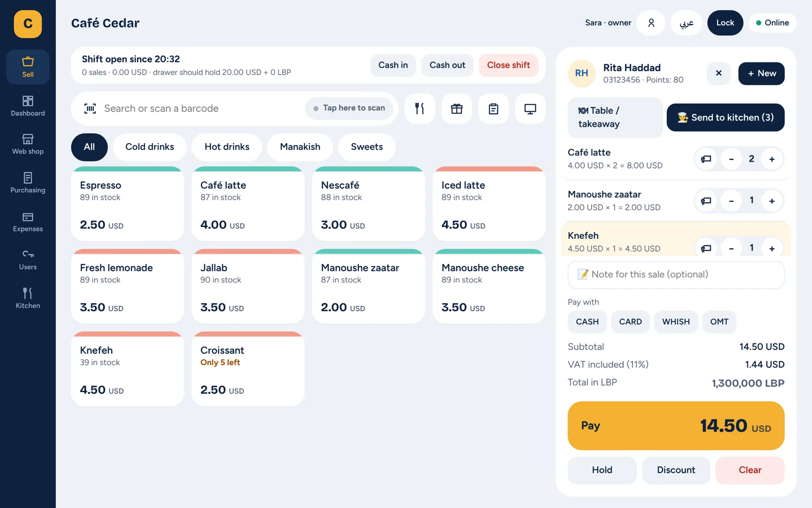Open price tag for Knefeh line

point(706,248)
